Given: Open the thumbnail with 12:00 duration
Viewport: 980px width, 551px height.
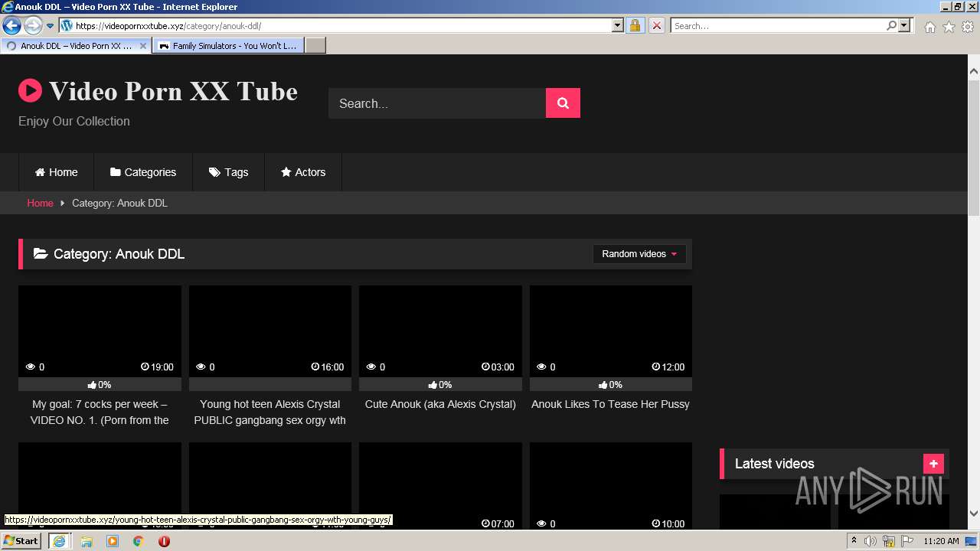Looking at the screenshot, I should (x=611, y=331).
